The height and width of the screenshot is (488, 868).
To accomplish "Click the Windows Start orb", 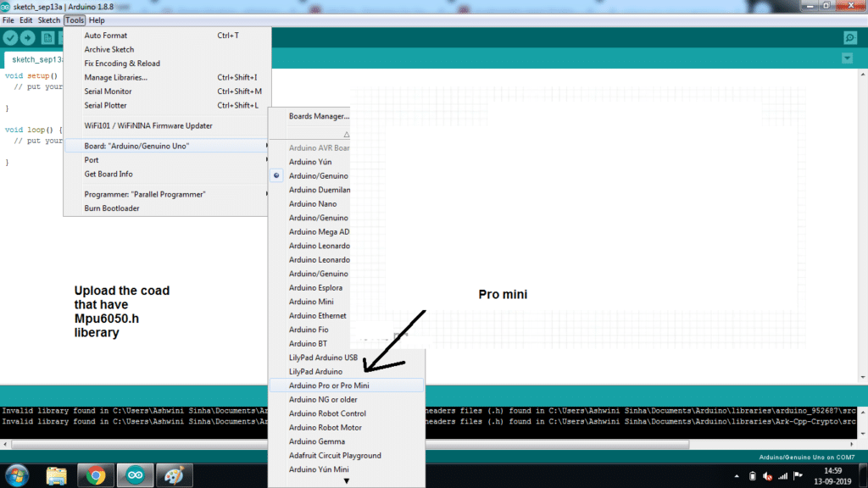I will (x=16, y=475).
